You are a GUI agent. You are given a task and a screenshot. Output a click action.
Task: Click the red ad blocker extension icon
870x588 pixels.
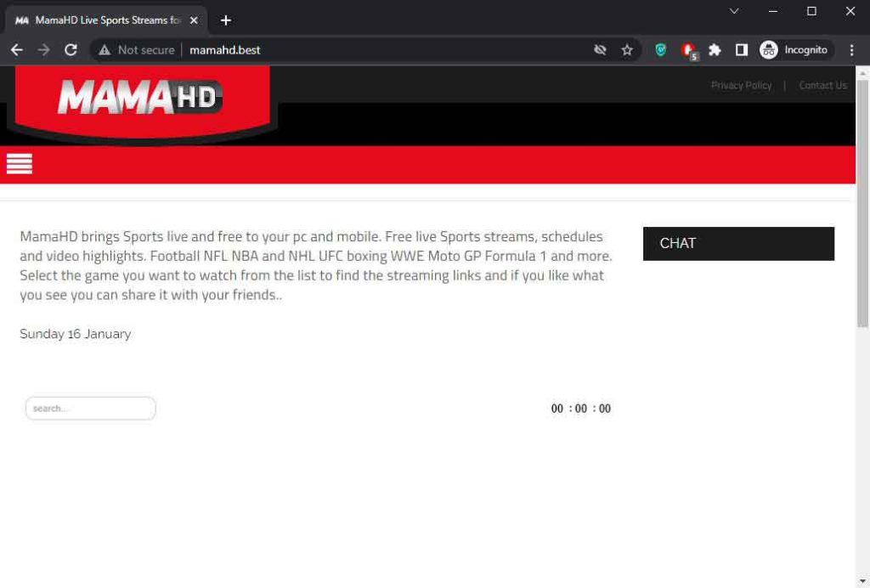coord(687,50)
